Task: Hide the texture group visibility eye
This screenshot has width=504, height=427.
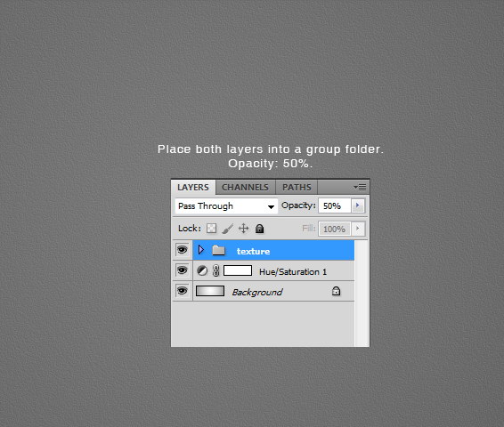Action: [x=183, y=250]
